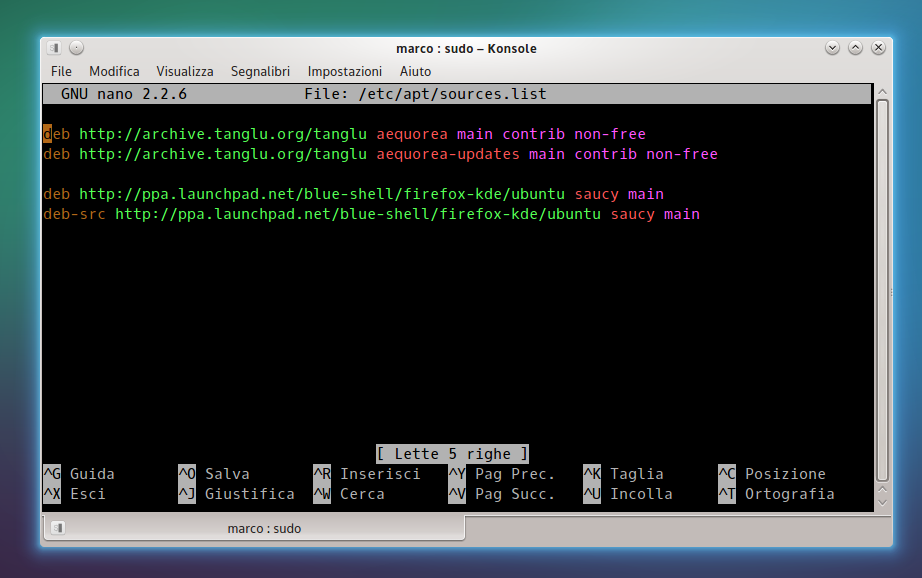Maximize the Konsole window
Screen dimensions: 922x578
pos(856,48)
